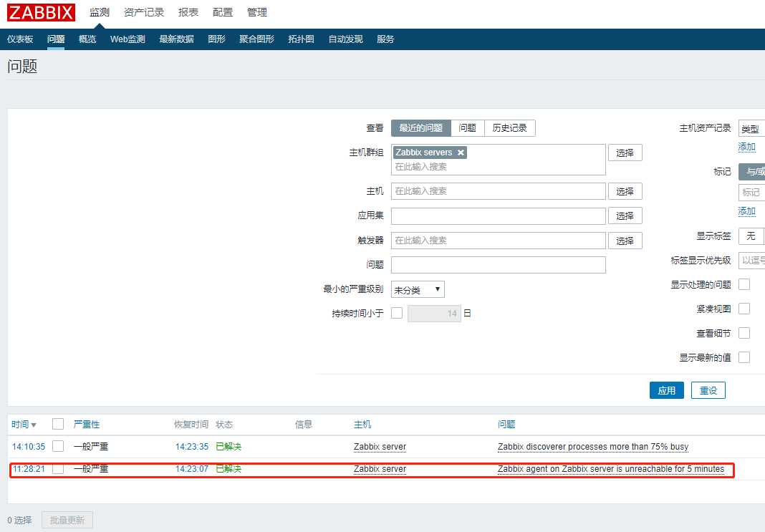The width and height of the screenshot is (765, 532).
Task: Click 添加 link under 标记
Action: 746,211
